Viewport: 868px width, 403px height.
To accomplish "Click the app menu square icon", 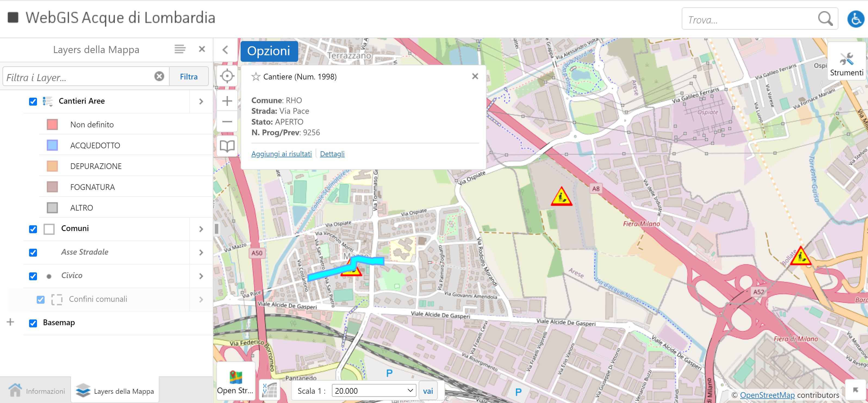I will click(13, 17).
